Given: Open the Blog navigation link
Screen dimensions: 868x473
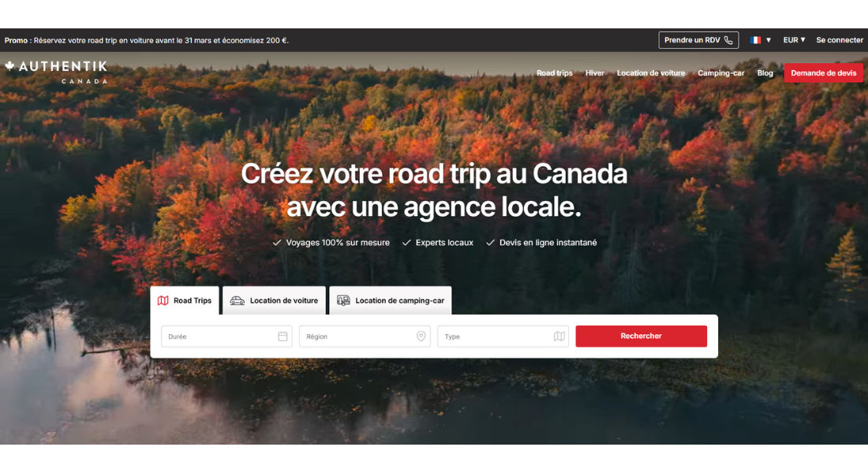Looking at the screenshot, I should (765, 73).
